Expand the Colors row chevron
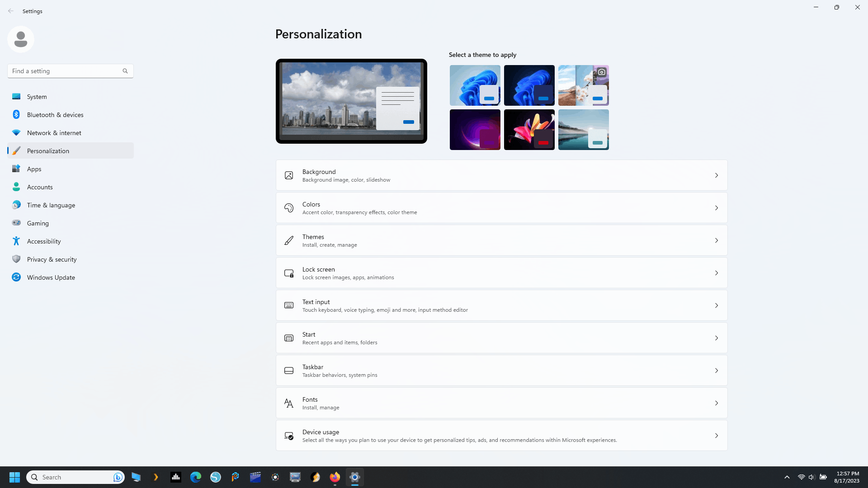The width and height of the screenshot is (868, 488). tap(716, 208)
